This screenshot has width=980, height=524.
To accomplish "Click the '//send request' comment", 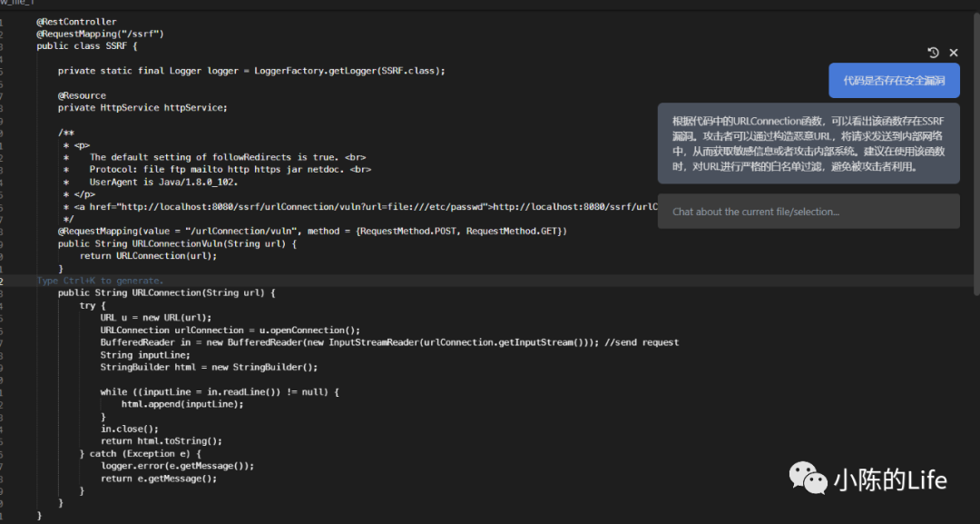I will (x=642, y=342).
